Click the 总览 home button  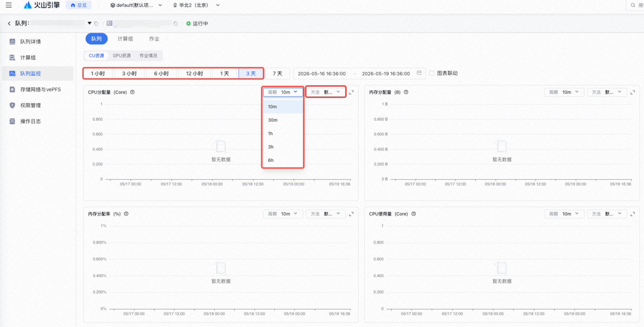pyautogui.click(x=79, y=5)
